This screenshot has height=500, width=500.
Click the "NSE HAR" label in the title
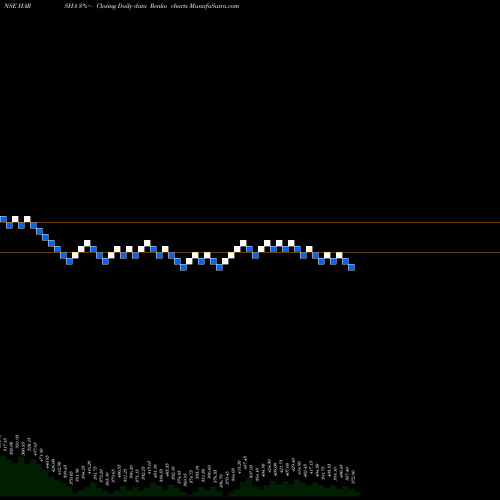point(17,6)
